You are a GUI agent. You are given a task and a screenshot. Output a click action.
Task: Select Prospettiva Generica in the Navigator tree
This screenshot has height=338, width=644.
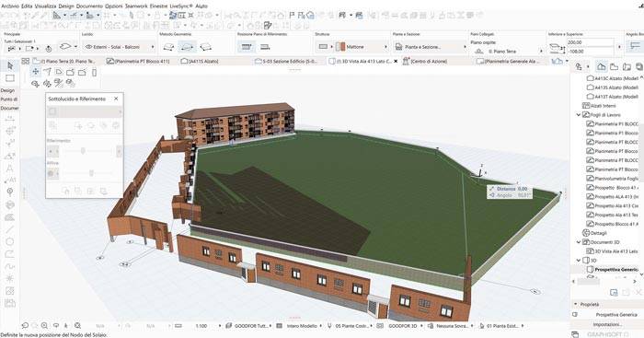pos(616,270)
